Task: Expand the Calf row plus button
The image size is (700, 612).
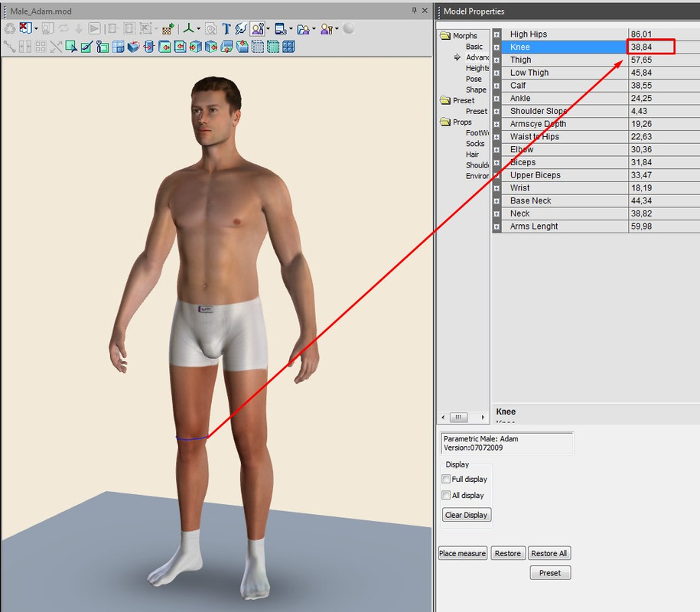Action: [497, 85]
